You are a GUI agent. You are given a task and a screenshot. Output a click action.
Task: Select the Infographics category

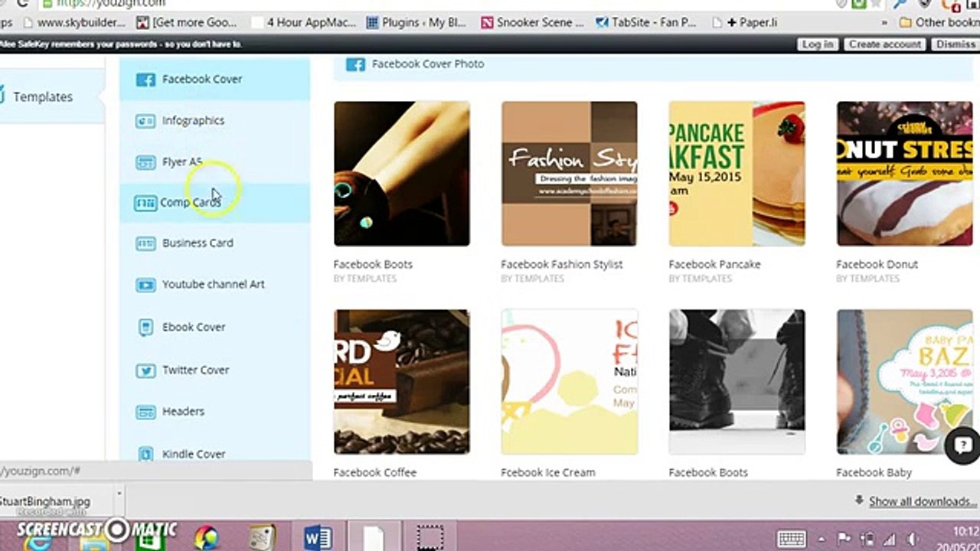(x=215, y=121)
